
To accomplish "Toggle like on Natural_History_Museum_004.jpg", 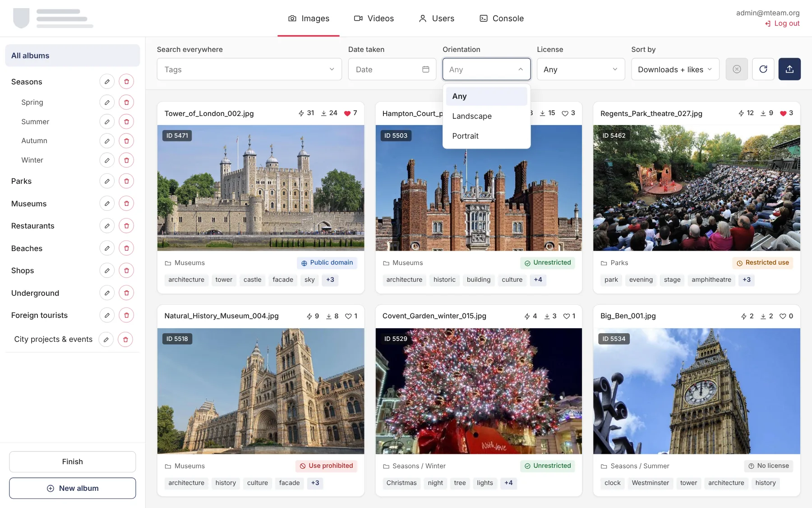I will [348, 317].
